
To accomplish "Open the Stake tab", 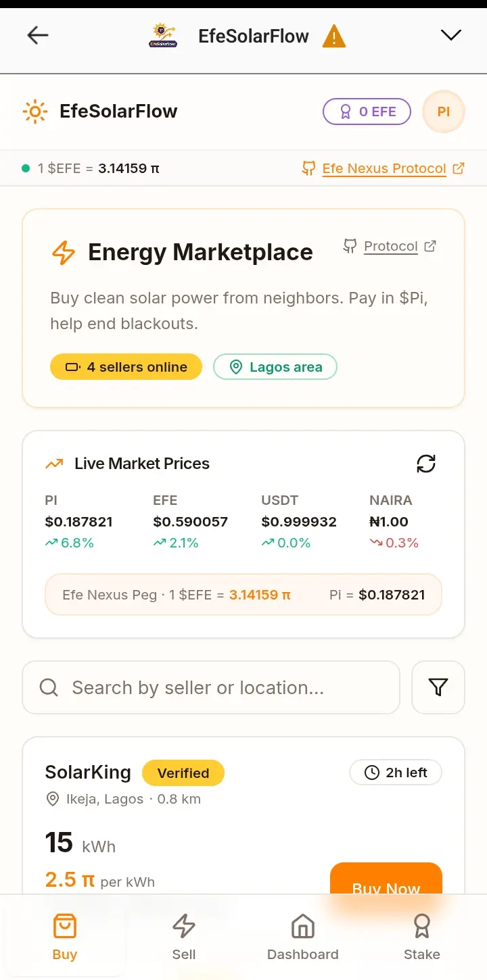I will click(x=422, y=937).
